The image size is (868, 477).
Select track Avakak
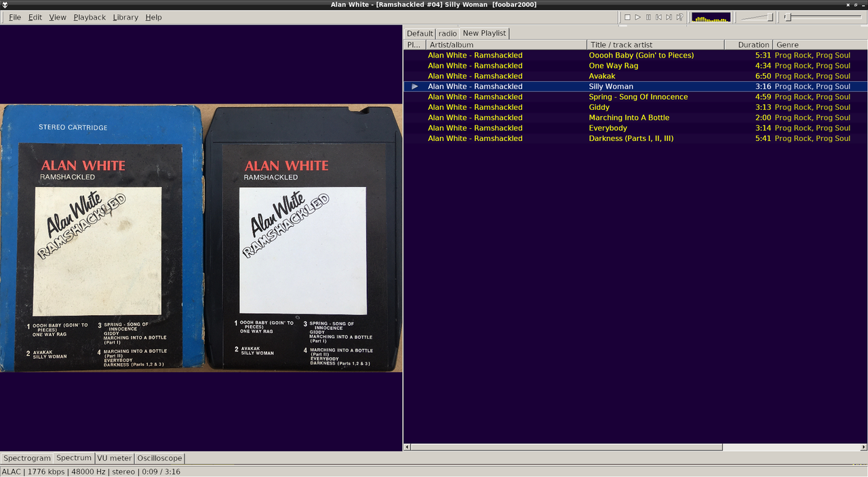click(635, 76)
